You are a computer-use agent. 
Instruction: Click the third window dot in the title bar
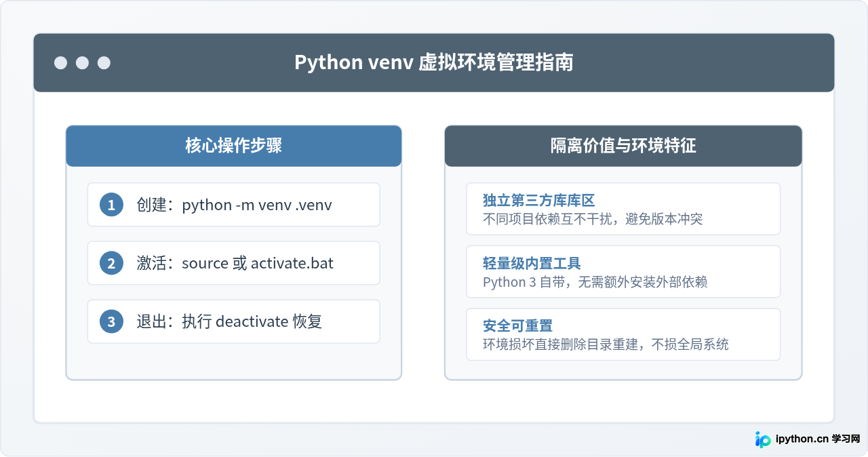[x=104, y=63]
